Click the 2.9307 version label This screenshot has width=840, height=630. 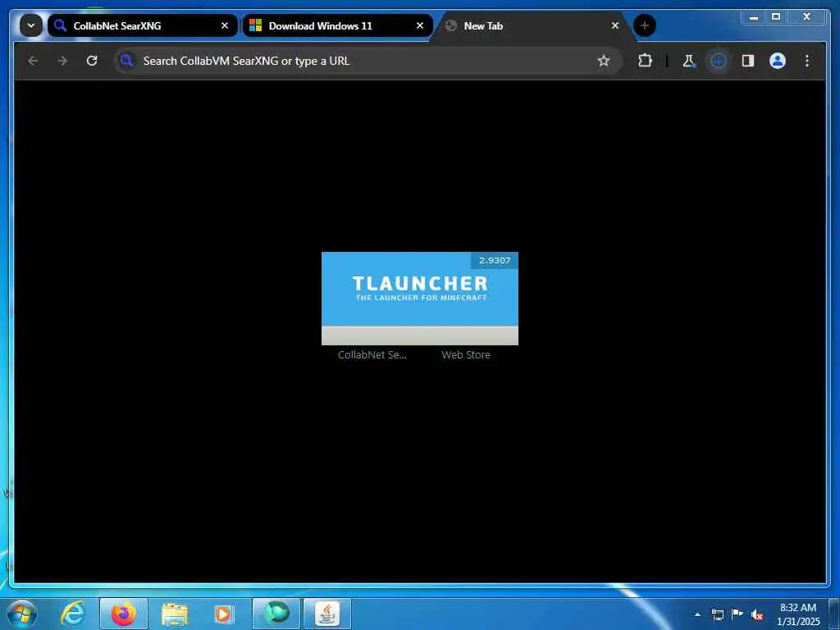click(x=495, y=260)
